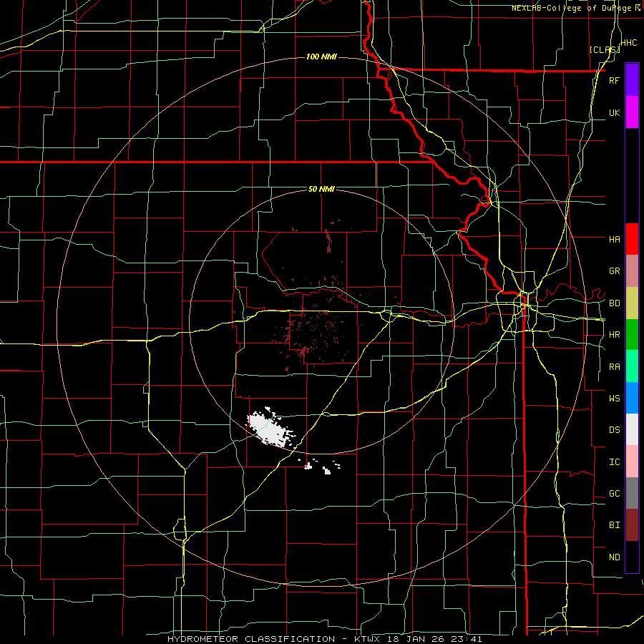
Task: Click the HYDROMETEOR CLASSIFICATION title text
Action: pyautogui.click(x=251, y=639)
